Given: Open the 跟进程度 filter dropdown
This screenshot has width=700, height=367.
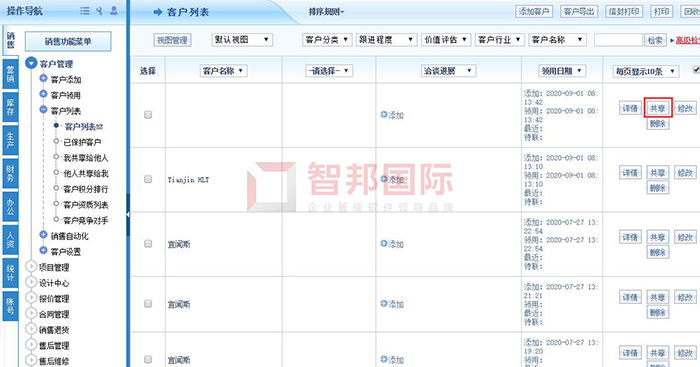Looking at the screenshot, I should point(386,40).
